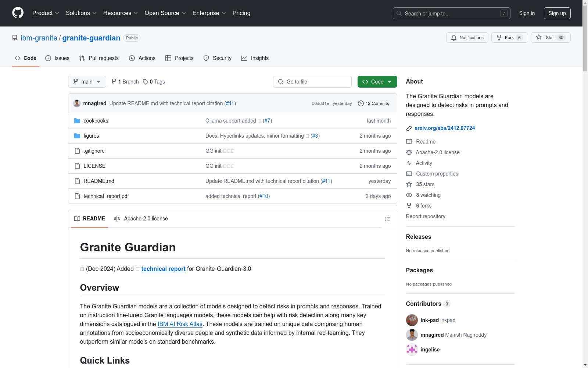Viewport: 588px width, 368px height.
Task: Switch to the Projects tab
Action: coord(179,58)
